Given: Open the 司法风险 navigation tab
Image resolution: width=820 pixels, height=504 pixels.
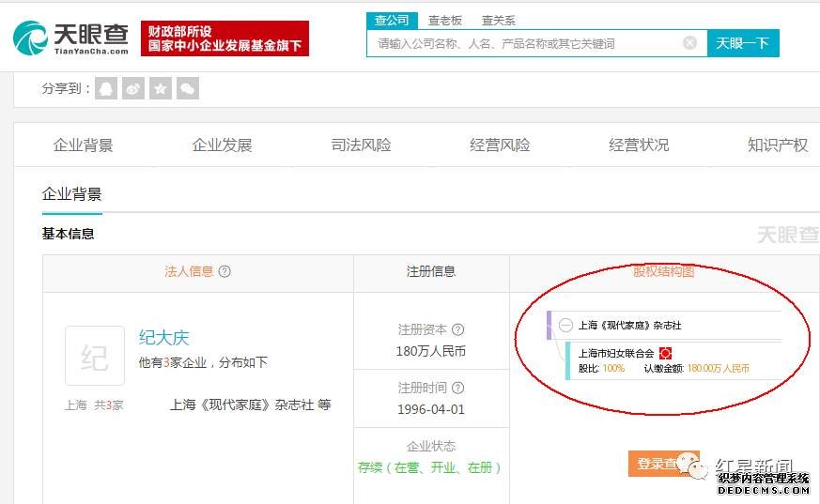Looking at the screenshot, I should 362,145.
